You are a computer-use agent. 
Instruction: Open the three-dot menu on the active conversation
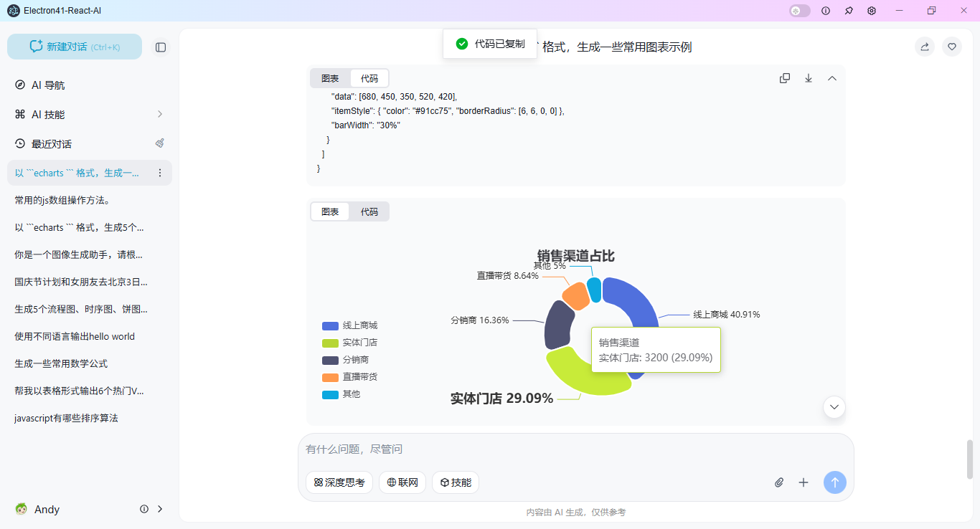[160, 173]
